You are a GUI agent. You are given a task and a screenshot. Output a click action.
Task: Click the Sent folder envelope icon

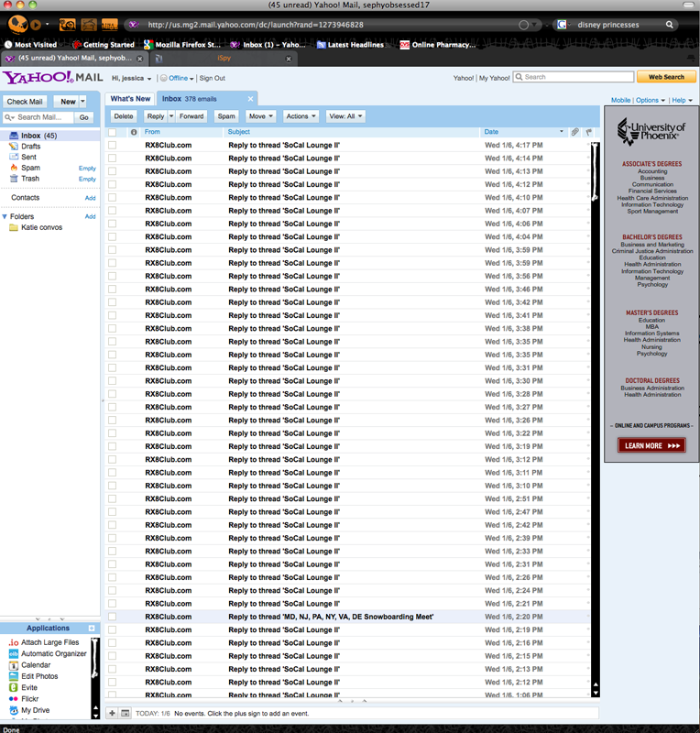[14, 157]
